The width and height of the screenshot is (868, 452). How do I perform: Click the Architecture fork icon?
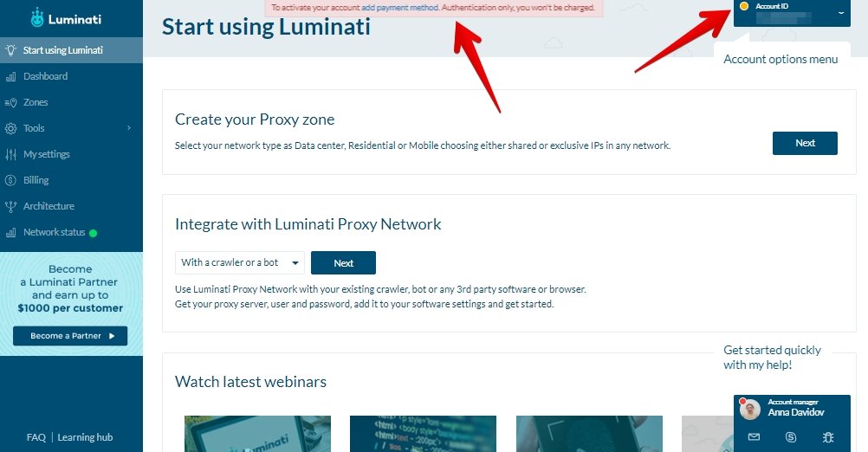(11, 206)
